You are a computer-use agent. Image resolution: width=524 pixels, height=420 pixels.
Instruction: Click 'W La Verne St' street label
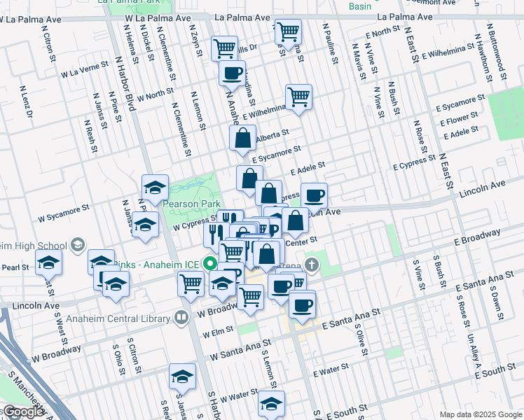85,69
